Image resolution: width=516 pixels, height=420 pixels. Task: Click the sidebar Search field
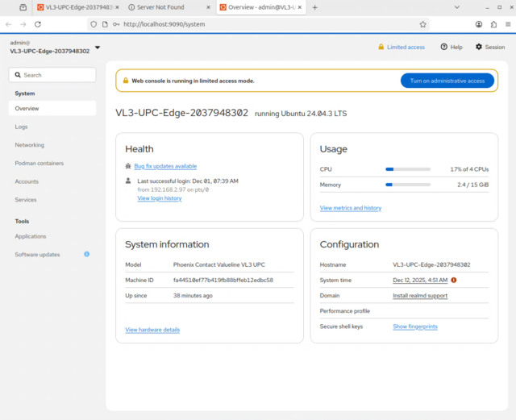pyautogui.click(x=52, y=75)
